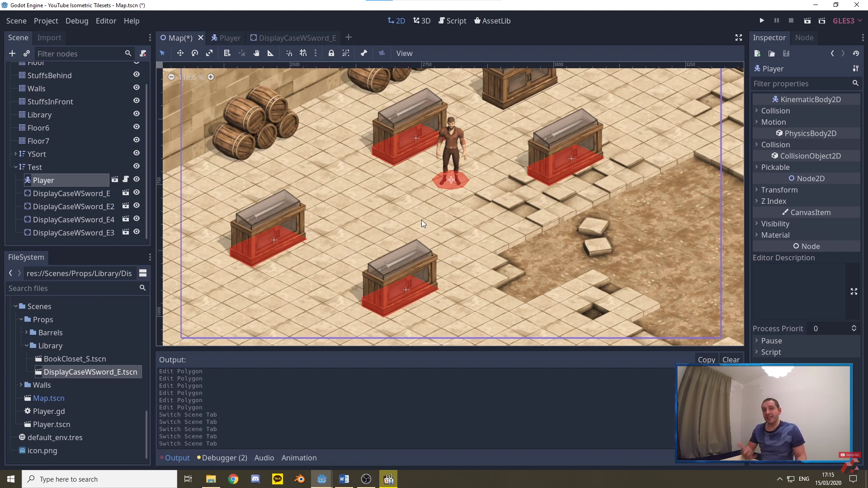
Task: Open skeleton bone options icon
Action: pos(364,53)
